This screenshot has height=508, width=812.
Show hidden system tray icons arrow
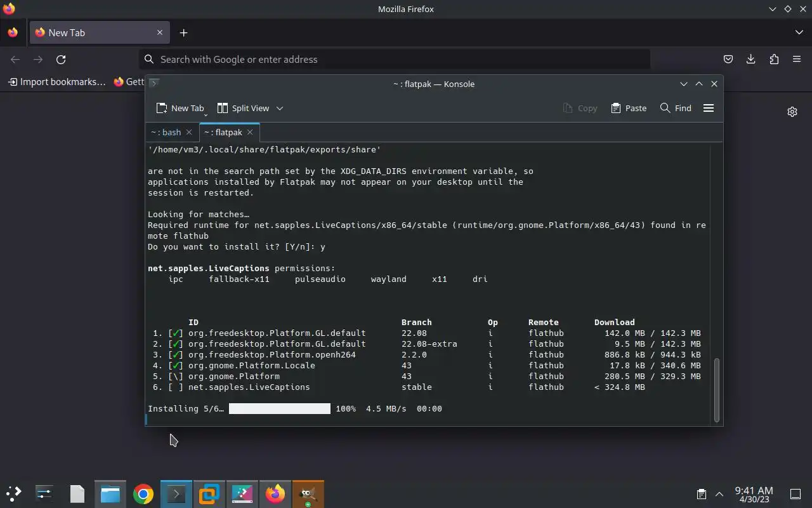(x=719, y=494)
